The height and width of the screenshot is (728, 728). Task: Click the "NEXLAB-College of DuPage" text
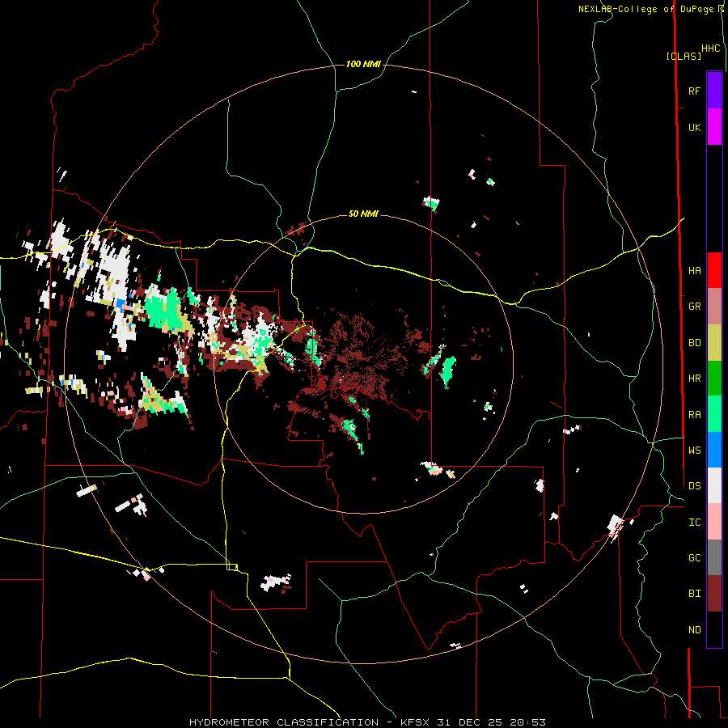pos(645,9)
